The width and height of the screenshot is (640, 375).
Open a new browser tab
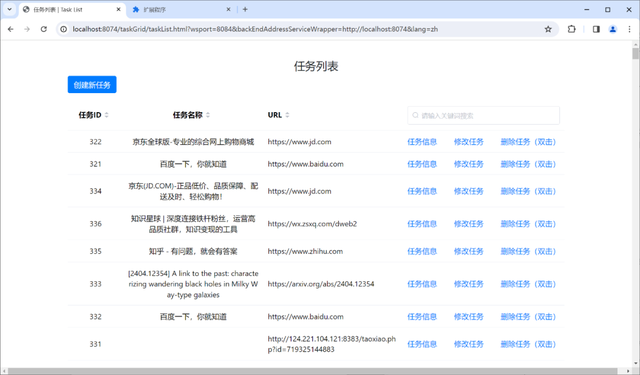point(245,9)
